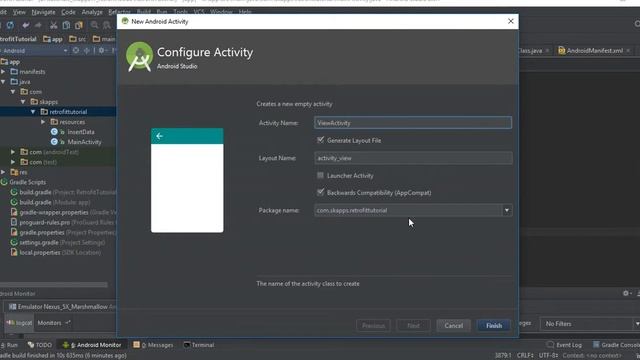Click the collapse-all icon in project panel
Image resolution: width=640 pixels, height=360 pixels.
point(87,51)
